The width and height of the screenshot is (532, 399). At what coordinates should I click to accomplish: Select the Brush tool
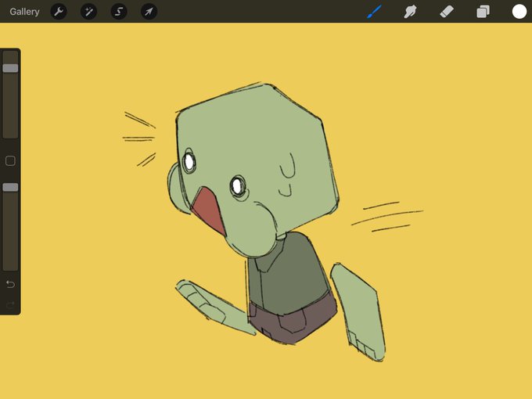point(374,12)
